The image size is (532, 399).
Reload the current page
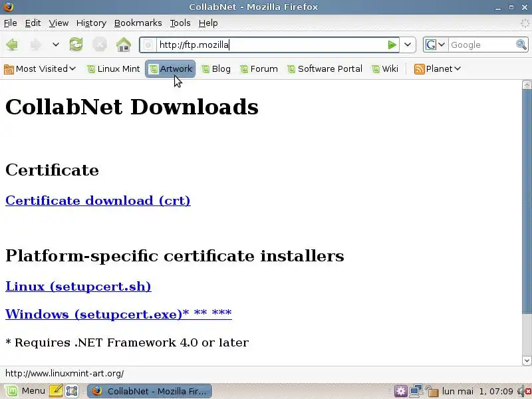[x=76, y=45]
